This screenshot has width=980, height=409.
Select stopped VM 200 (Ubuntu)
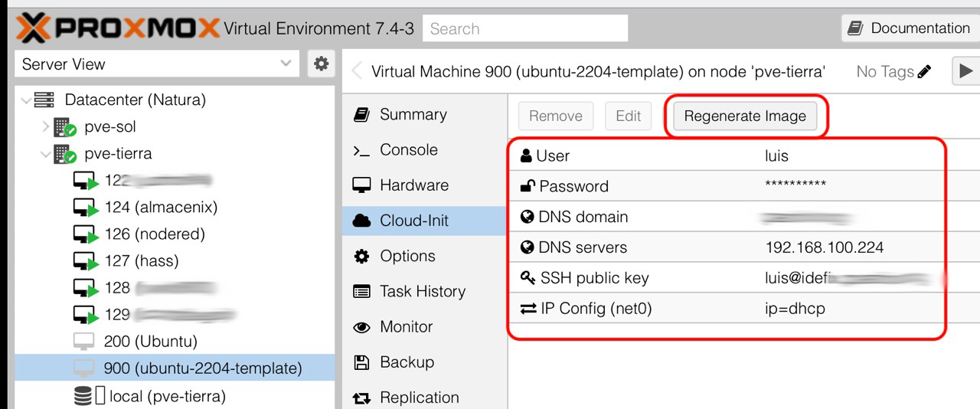point(151,342)
